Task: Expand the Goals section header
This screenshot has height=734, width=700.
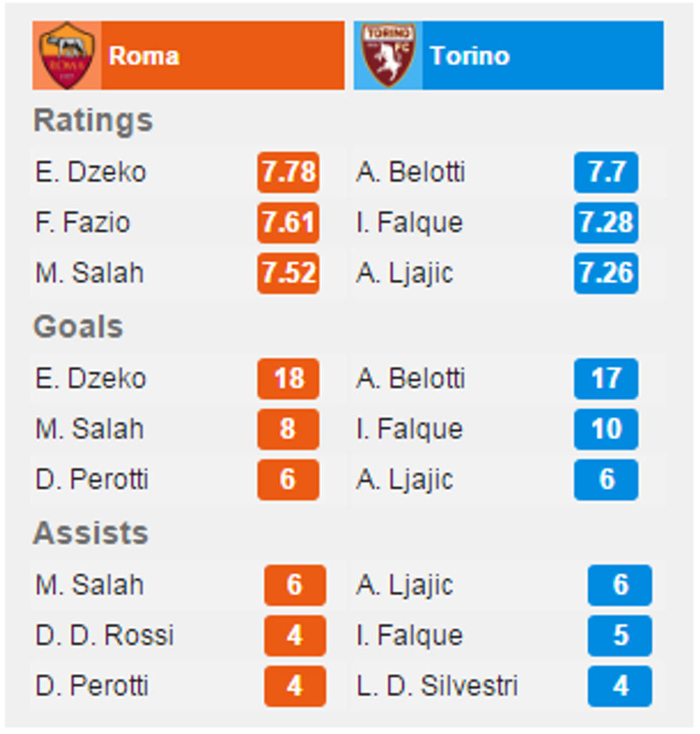Action: (x=80, y=328)
